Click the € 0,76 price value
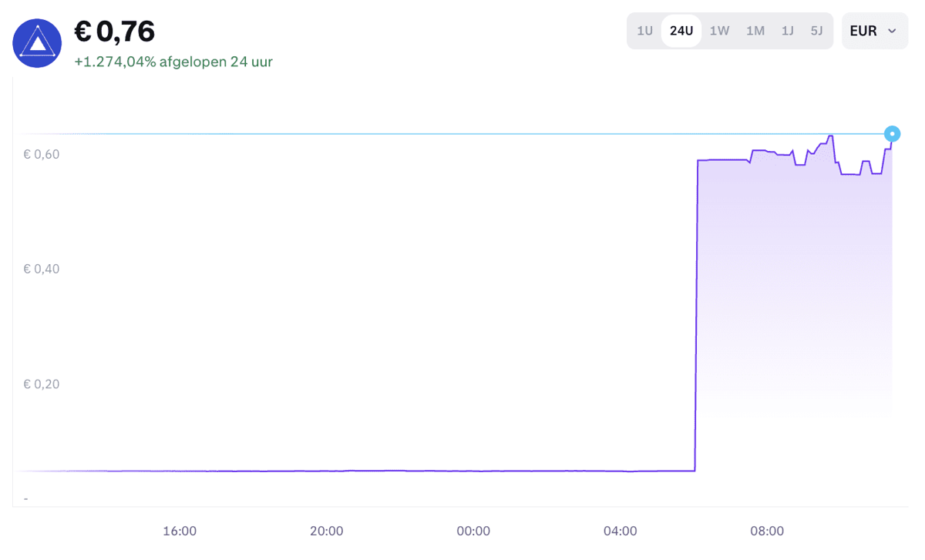 pos(115,32)
